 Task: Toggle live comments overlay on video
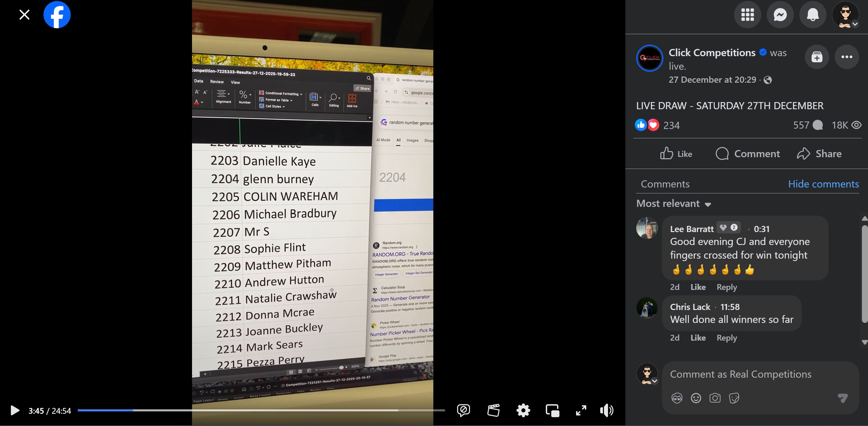(463, 410)
